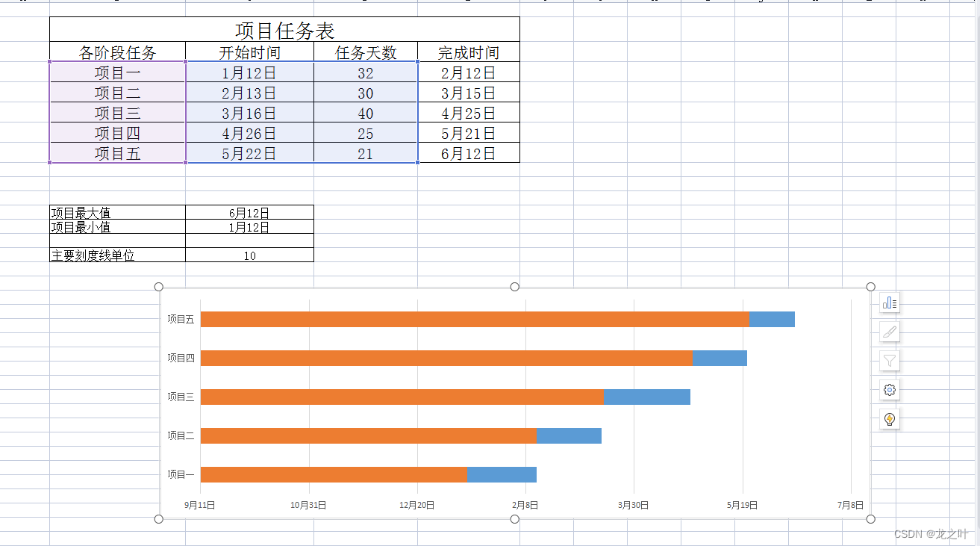Click the blue bar of 项目五 in chart

[772, 319]
